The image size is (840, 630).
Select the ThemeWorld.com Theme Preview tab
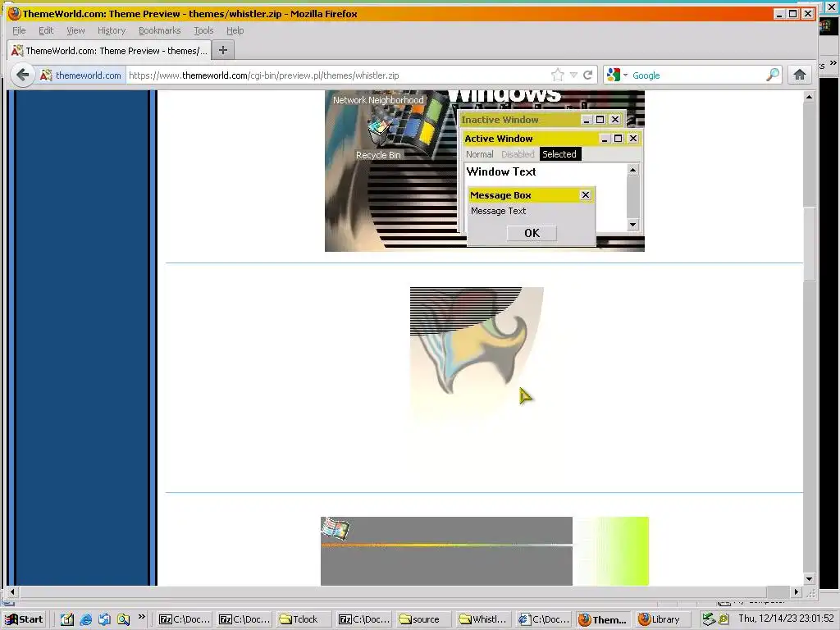tap(109, 50)
